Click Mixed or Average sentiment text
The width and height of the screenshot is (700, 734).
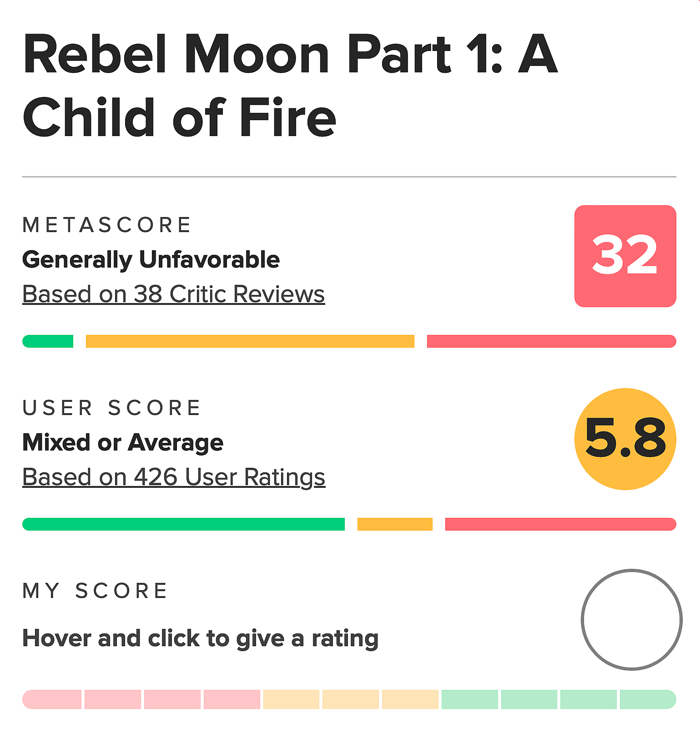pos(123,442)
